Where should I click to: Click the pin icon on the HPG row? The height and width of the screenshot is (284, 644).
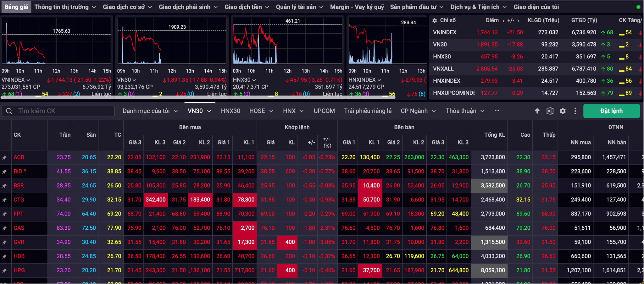pyautogui.click(x=4, y=270)
